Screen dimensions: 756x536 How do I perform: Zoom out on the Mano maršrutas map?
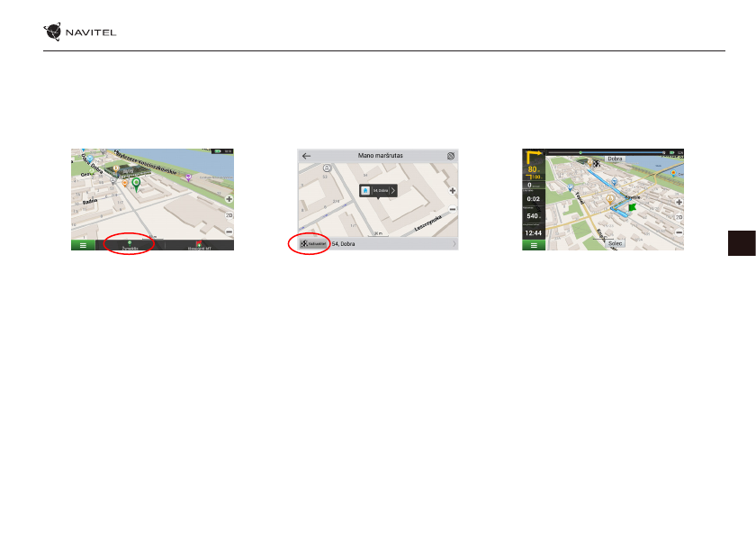[x=452, y=208]
